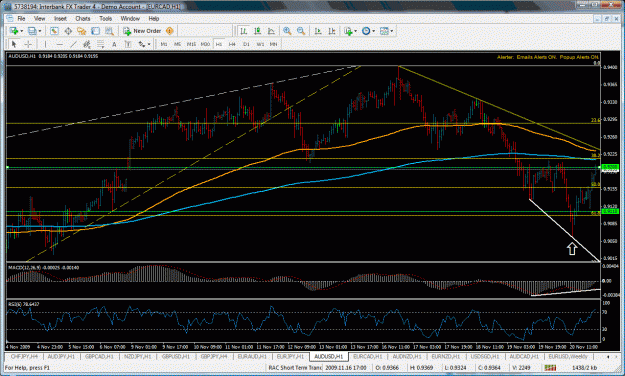Show the Terminal window icon

tap(95, 31)
